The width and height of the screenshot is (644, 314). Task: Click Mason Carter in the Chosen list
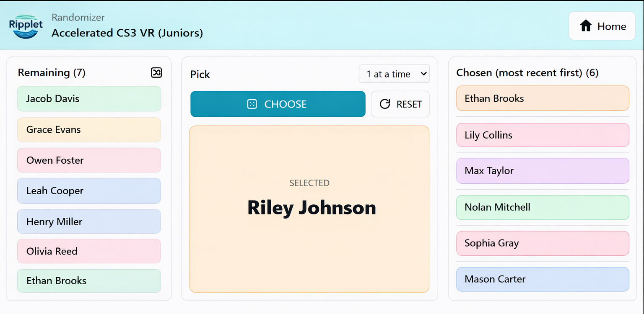tap(542, 279)
